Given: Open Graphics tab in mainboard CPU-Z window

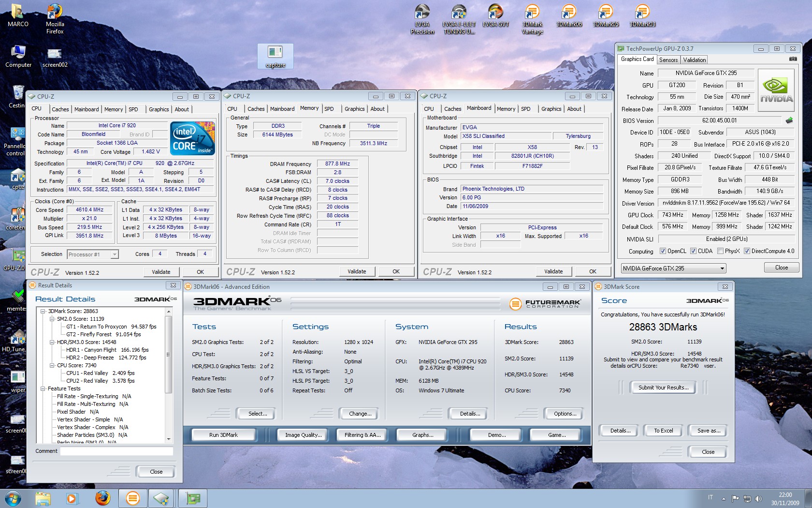Looking at the screenshot, I should (551, 109).
